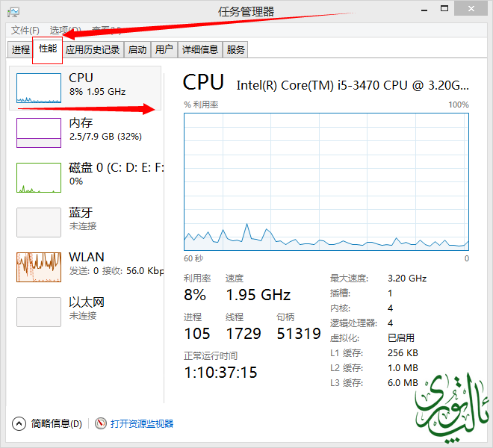Click the 60 秒 graph time label
Image resolution: width=493 pixels, height=448 pixels.
click(x=193, y=258)
